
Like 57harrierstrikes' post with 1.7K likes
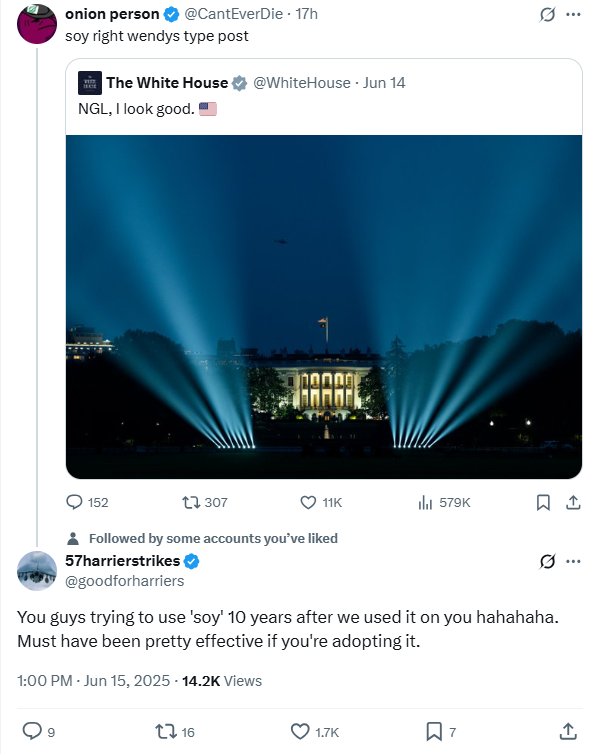pyautogui.click(x=315, y=732)
